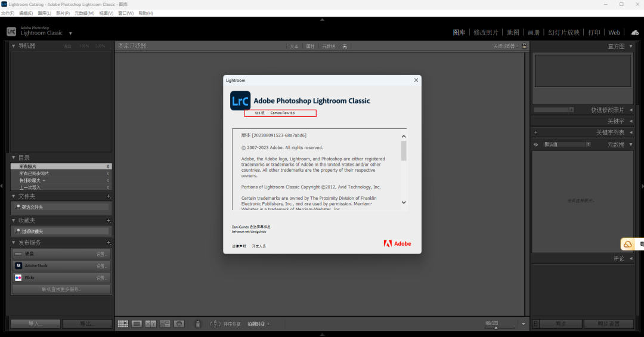Expand the 评论 panel
Viewport: 644px width, 337px height.
click(631, 258)
